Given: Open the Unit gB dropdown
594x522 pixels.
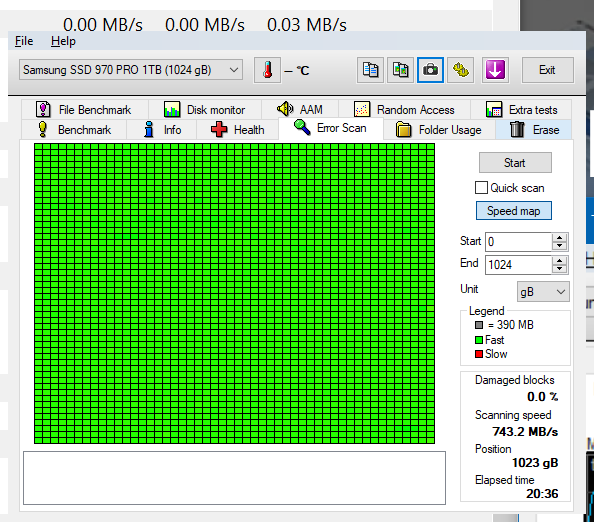Looking at the screenshot, I should 543,292.
